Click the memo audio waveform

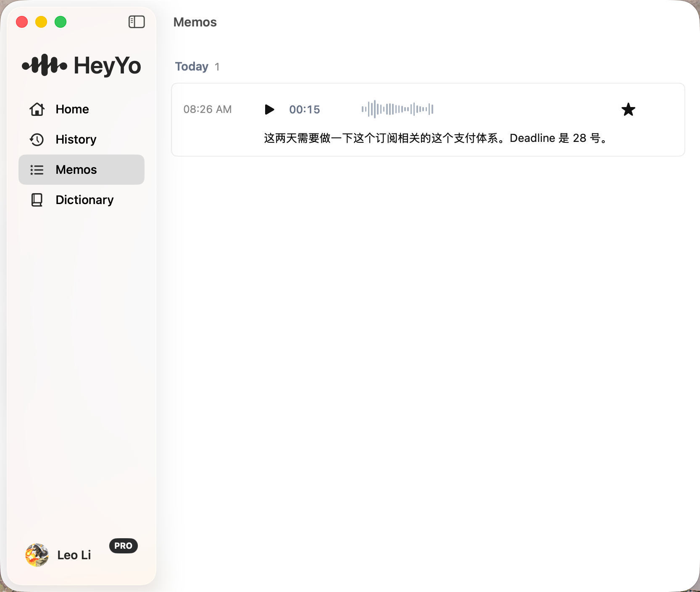click(397, 109)
